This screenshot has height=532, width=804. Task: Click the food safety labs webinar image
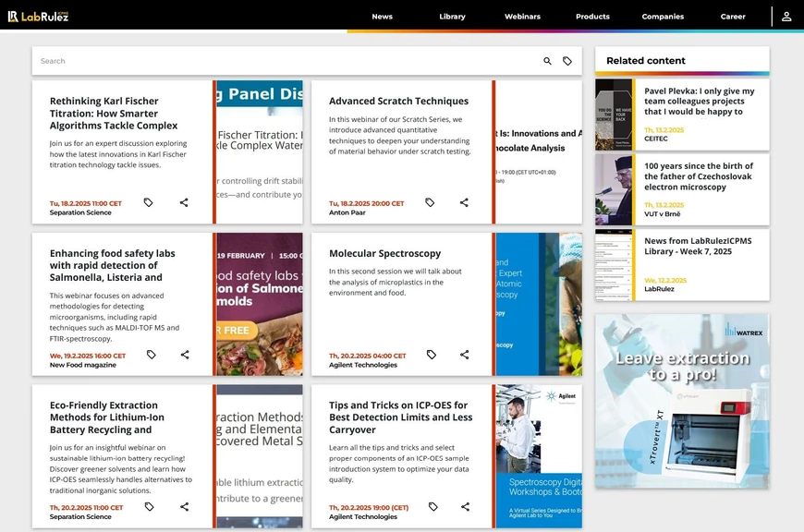click(260, 305)
